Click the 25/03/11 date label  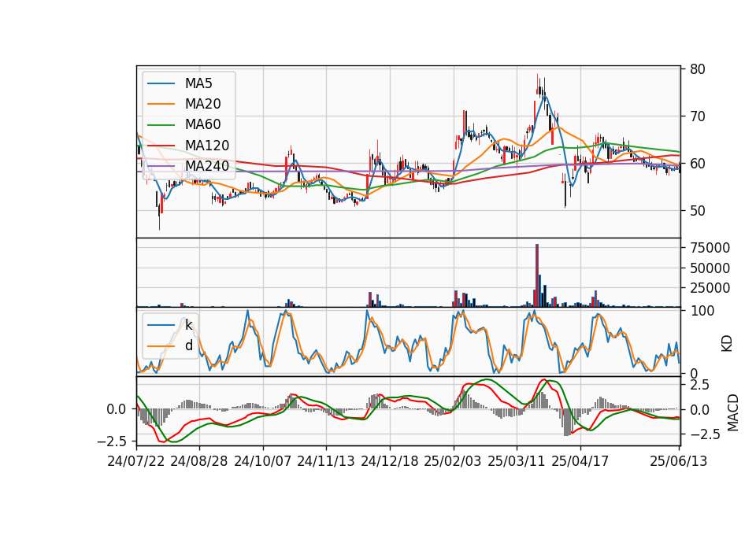coord(517,462)
